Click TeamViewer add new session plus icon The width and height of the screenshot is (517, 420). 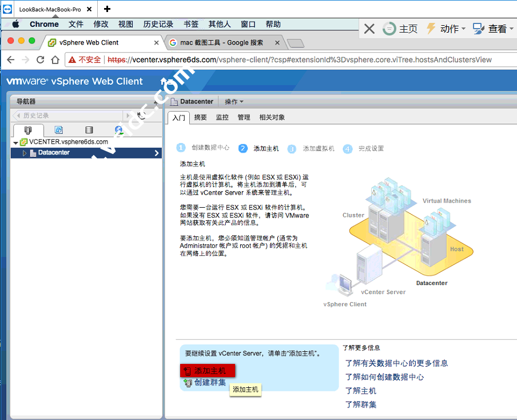[x=107, y=9]
